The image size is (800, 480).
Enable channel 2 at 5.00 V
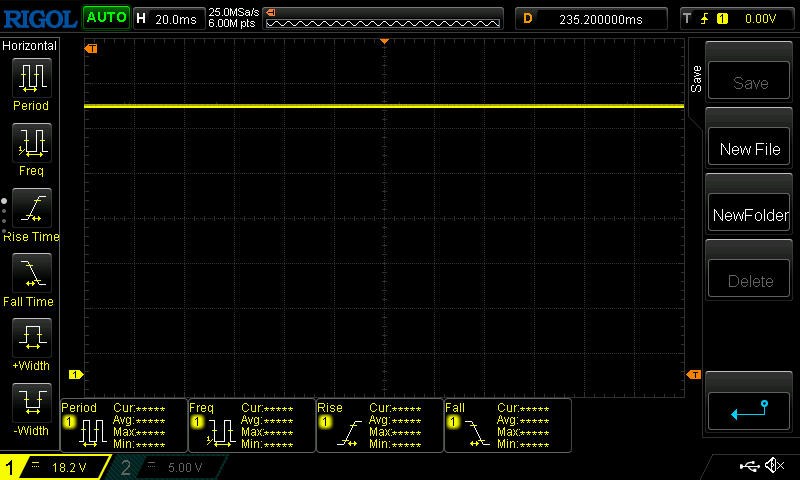point(170,467)
